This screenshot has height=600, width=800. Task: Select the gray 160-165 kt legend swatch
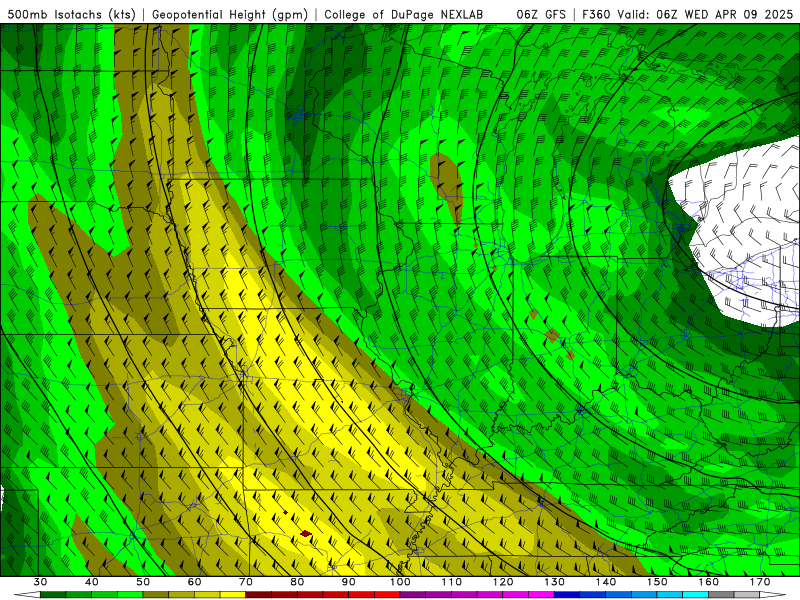721,595
